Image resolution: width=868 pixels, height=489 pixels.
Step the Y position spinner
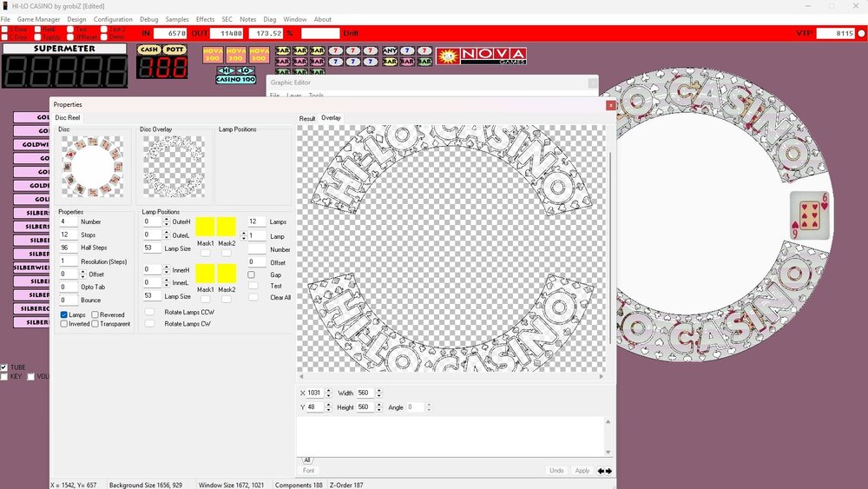(x=328, y=407)
